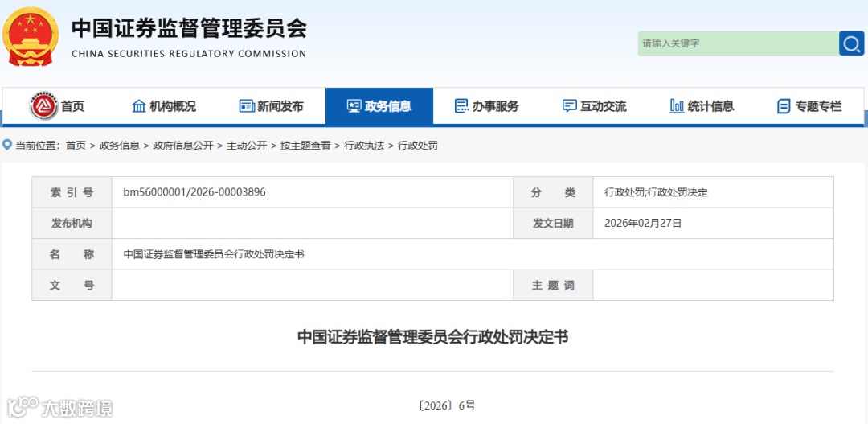The height and width of the screenshot is (424, 868).
Task: Open 政务信息 breadcrumb link
Action: [120, 146]
